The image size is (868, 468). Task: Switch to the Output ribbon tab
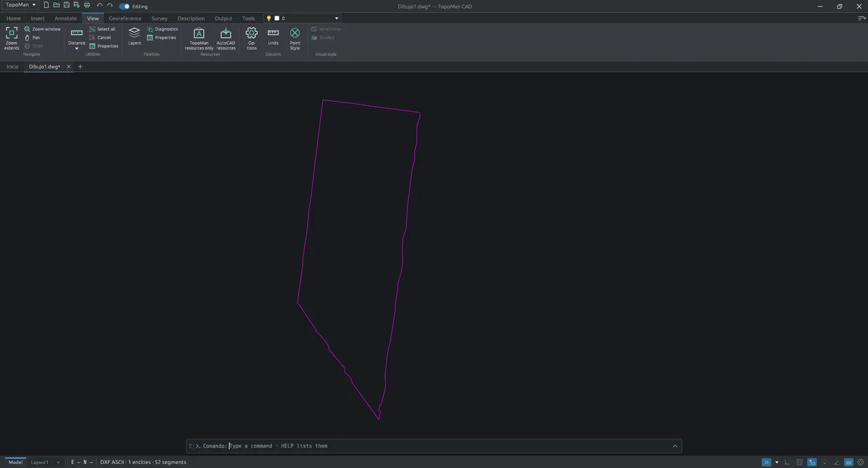[223, 18]
